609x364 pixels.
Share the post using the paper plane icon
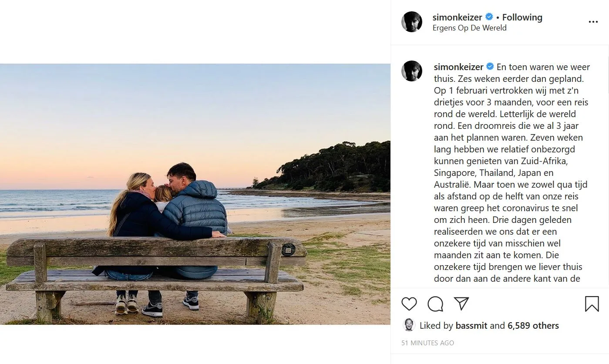point(461,304)
